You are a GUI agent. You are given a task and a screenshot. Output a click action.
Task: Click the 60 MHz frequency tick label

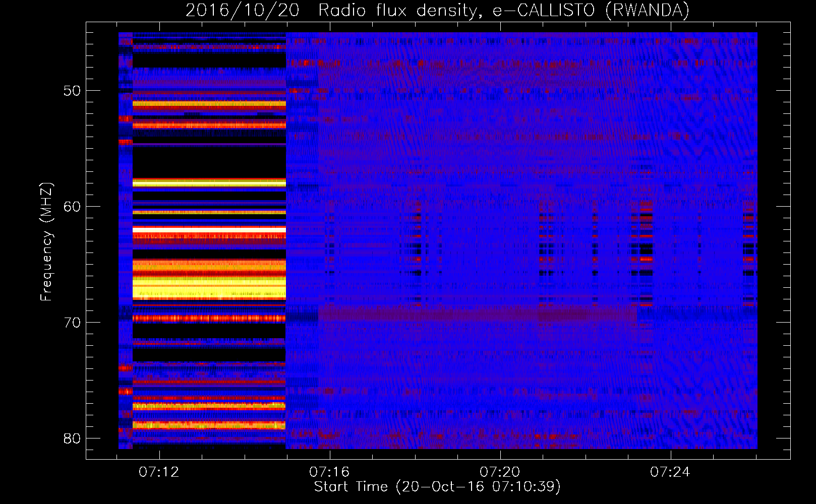click(72, 207)
